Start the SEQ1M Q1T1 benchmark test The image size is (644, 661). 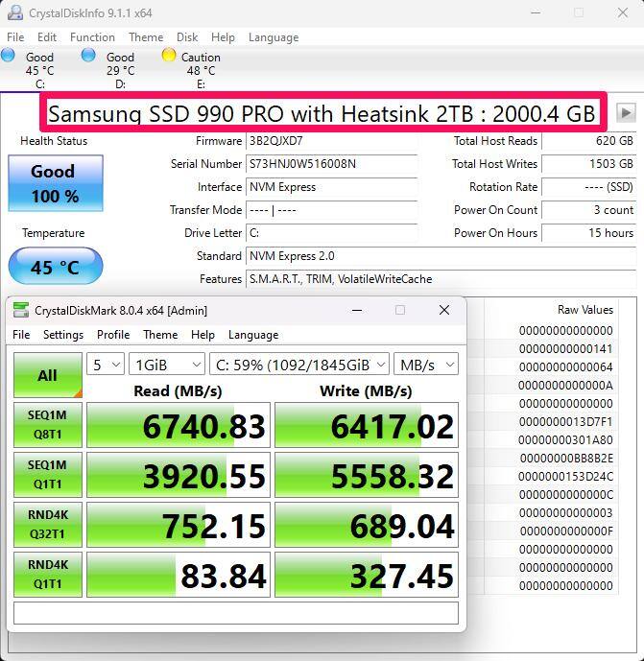47,475
